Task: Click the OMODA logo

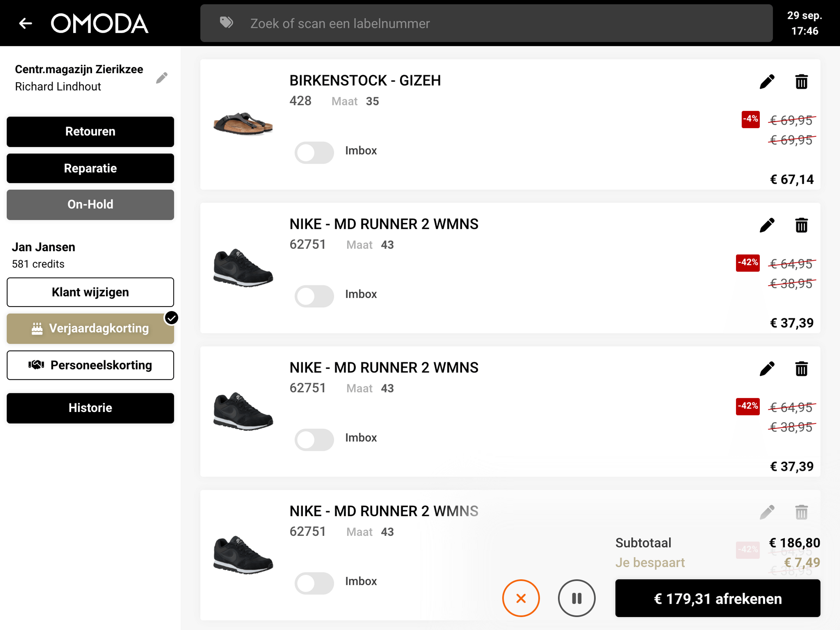Action: (99, 23)
